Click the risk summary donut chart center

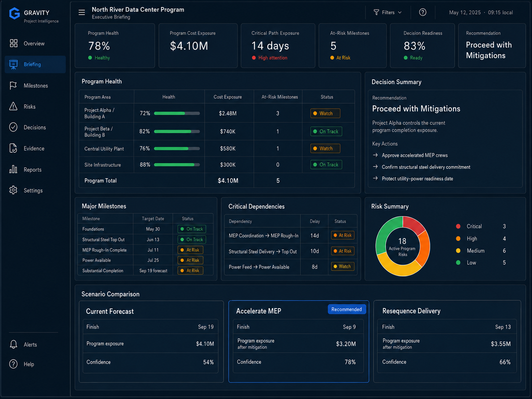point(403,246)
